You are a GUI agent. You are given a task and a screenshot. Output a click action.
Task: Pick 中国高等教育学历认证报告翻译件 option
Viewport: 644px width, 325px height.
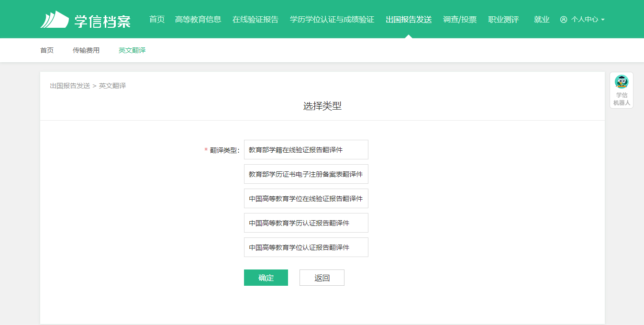pyautogui.click(x=306, y=223)
